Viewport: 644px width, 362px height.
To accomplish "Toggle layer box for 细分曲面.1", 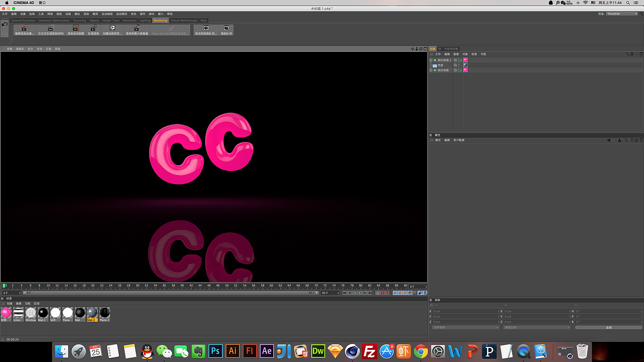I will pyautogui.click(x=455, y=60).
